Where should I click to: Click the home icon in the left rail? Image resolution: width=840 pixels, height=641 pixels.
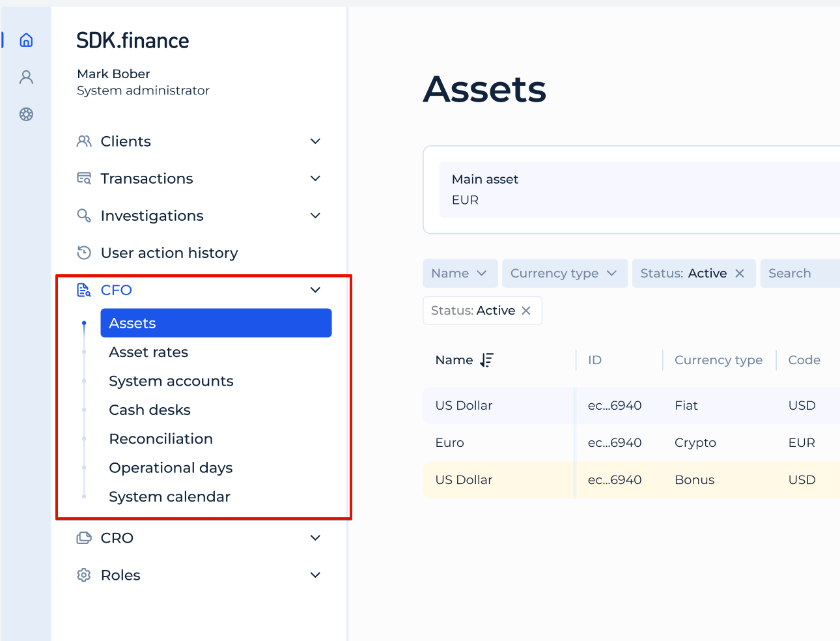[26, 40]
